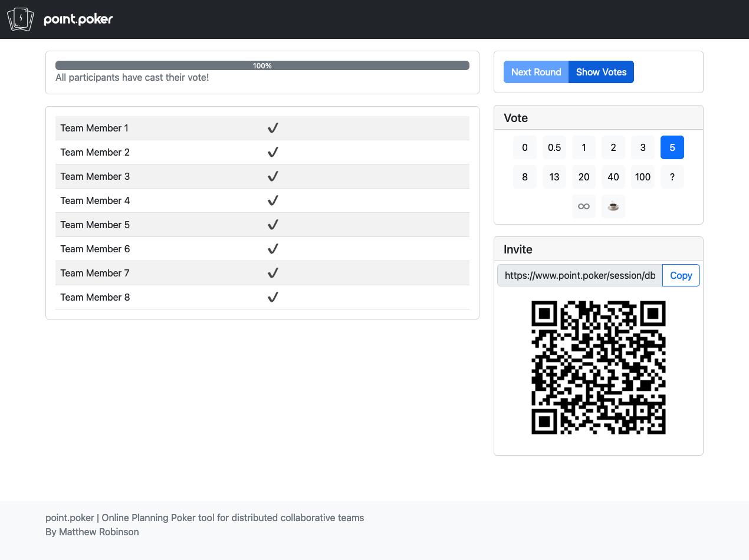
Task: Click Team Member 5's voted checkmark
Action: click(272, 225)
